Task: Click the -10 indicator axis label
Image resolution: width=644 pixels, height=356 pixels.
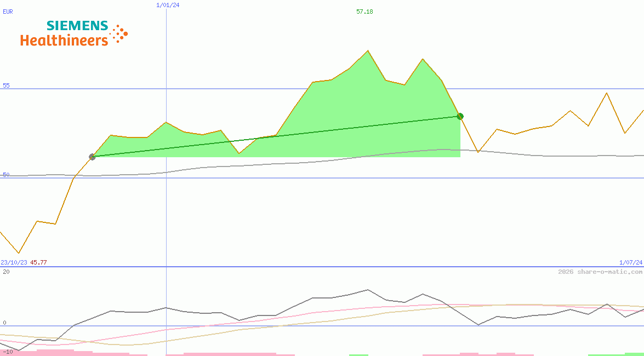Action: pos(7,352)
